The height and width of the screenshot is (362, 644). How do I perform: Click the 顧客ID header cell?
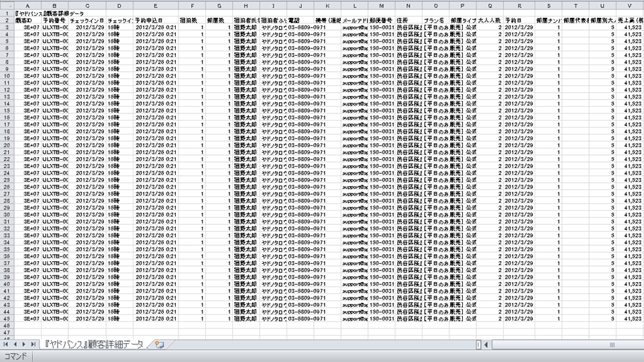tap(28, 20)
